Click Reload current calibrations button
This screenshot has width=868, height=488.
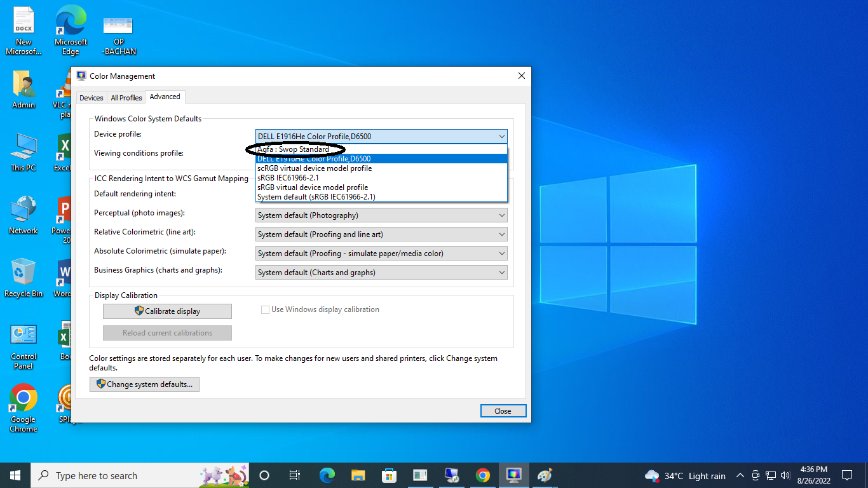pos(167,333)
